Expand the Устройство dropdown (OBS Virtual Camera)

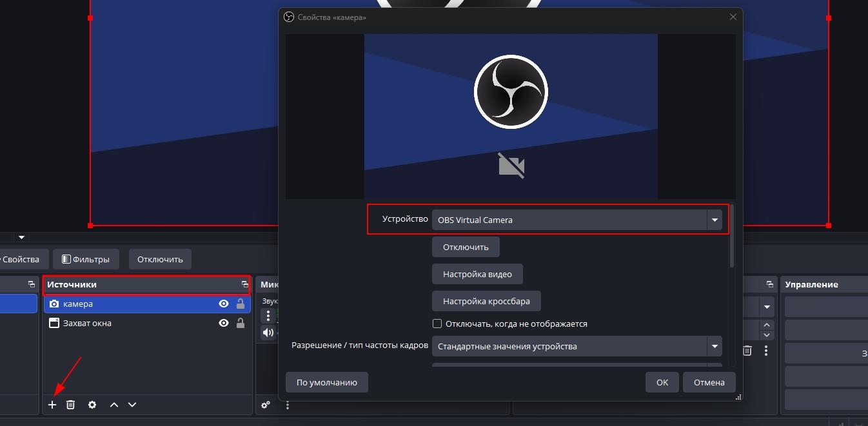pos(714,220)
